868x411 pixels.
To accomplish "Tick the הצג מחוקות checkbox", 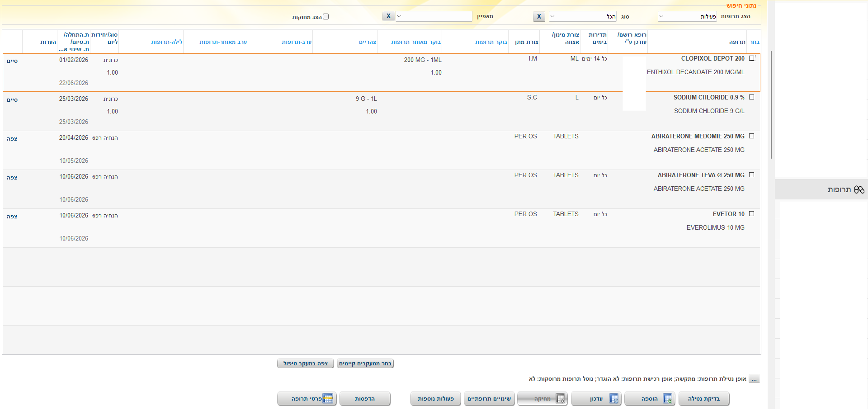I will click(x=325, y=17).
